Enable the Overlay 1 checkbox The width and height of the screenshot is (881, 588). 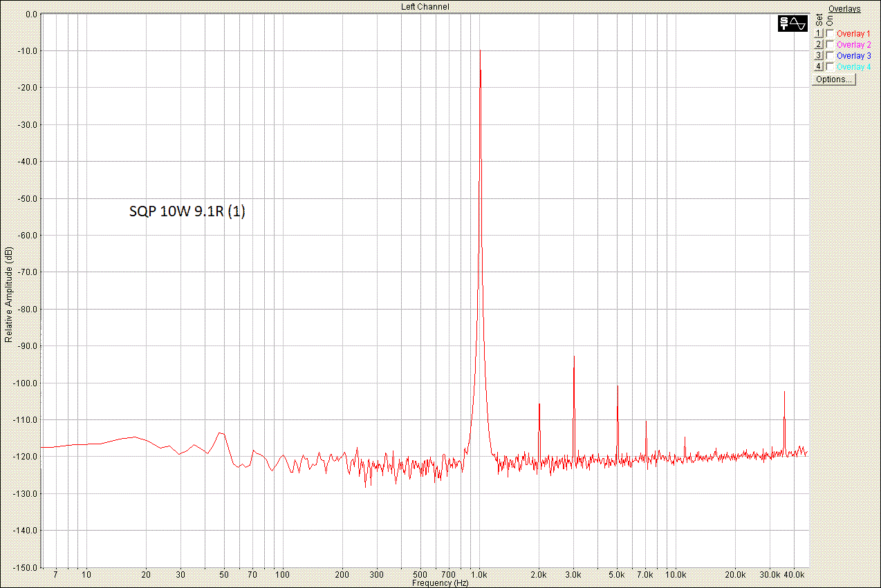[830, 33]
